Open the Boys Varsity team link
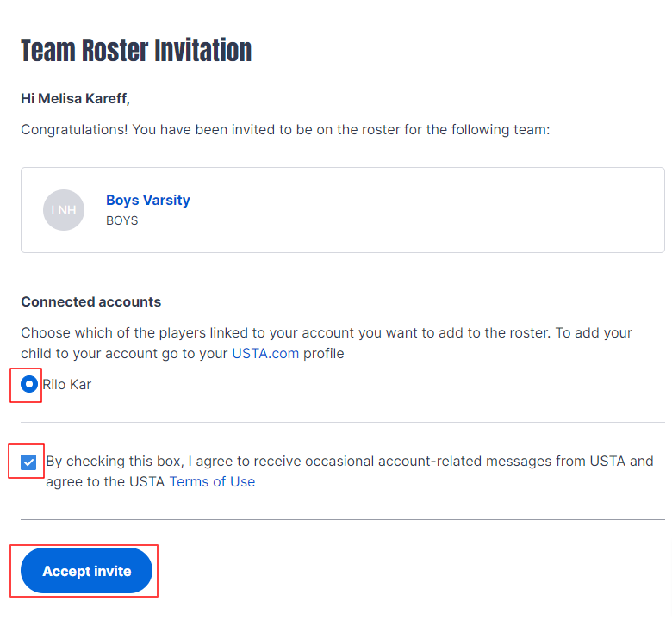 pos(148,200)
